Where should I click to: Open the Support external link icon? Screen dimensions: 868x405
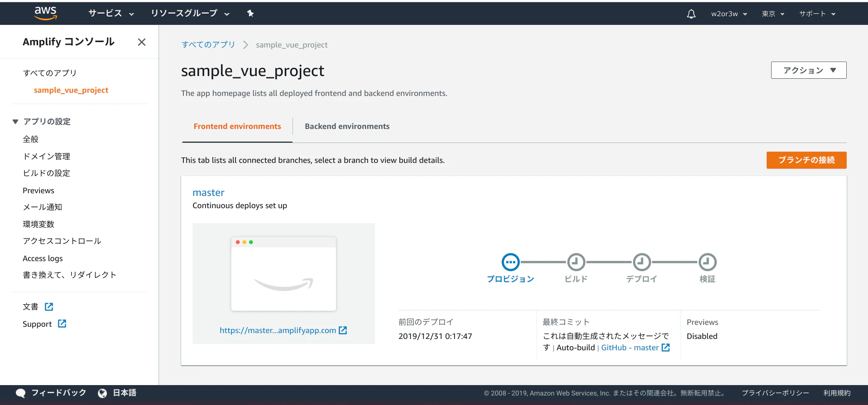click(62, 324)
